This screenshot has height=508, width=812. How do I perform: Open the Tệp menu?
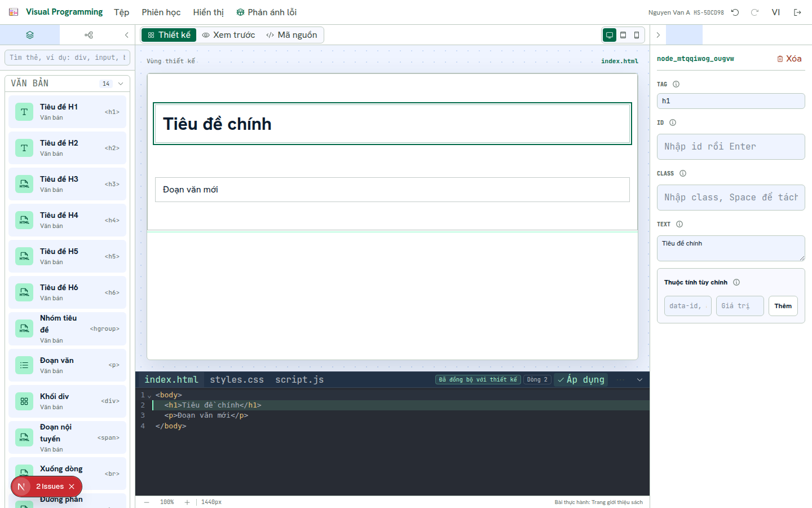tap(121, 12)
